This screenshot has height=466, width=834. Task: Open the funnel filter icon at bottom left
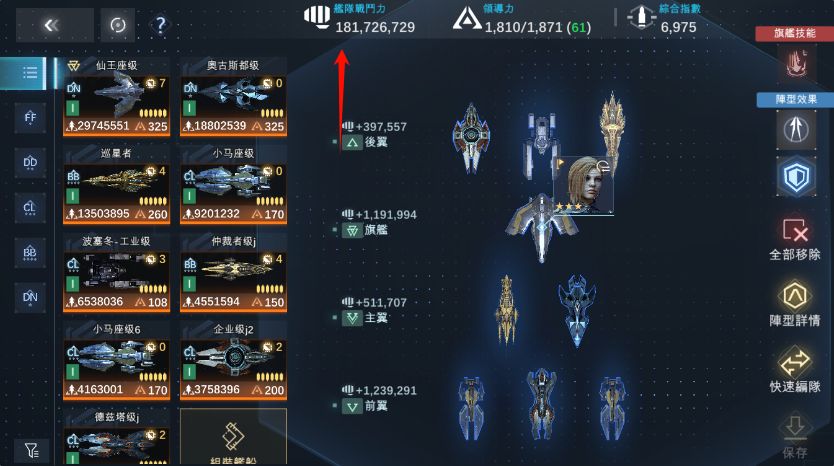pyautogui.click(x=32, y=451)
